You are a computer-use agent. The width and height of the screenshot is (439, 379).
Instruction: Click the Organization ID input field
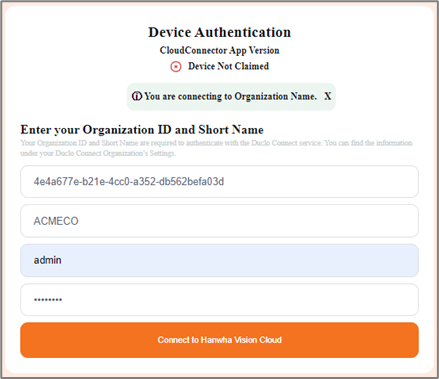(x=219, y=182)
